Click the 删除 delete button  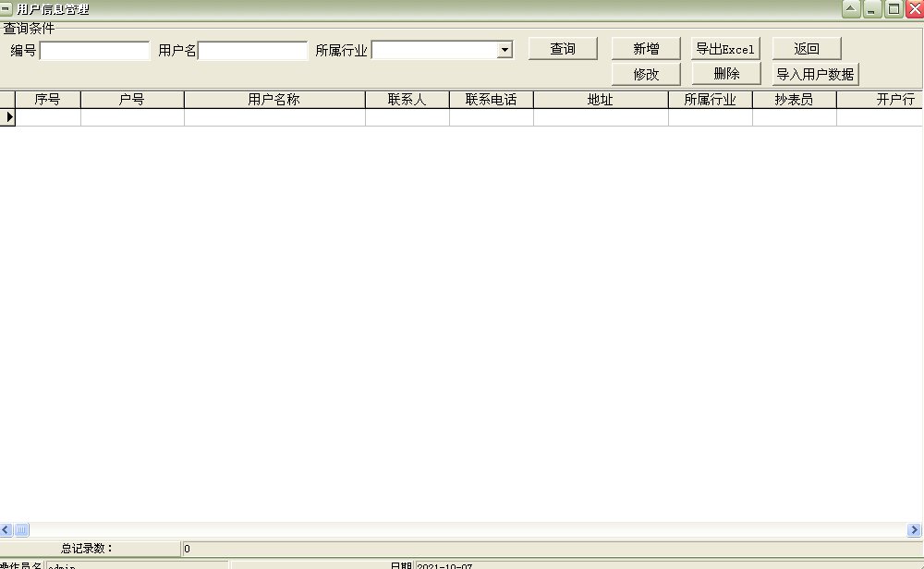tap(726, 74)
